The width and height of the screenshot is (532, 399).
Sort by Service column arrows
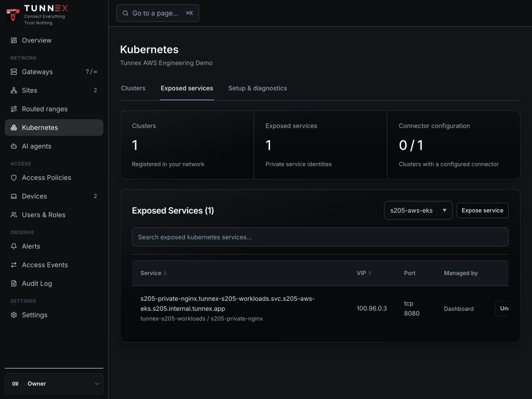point(165,273)
